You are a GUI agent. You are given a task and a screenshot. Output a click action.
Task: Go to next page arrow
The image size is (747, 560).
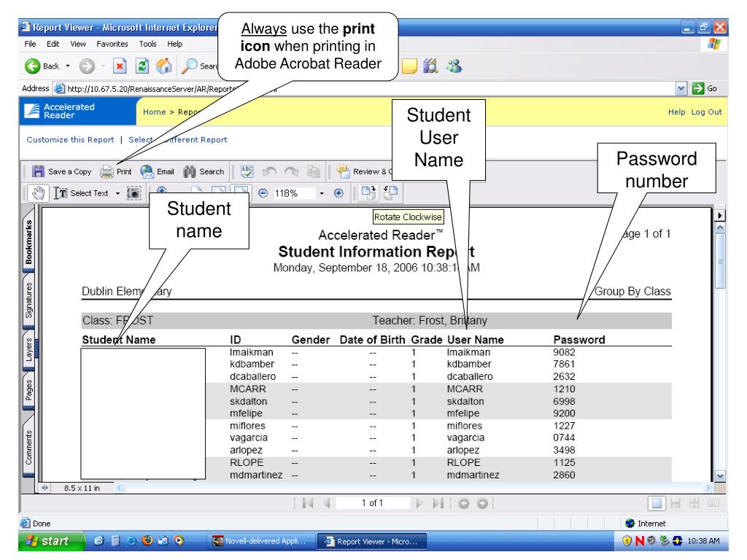coord(419,503)
